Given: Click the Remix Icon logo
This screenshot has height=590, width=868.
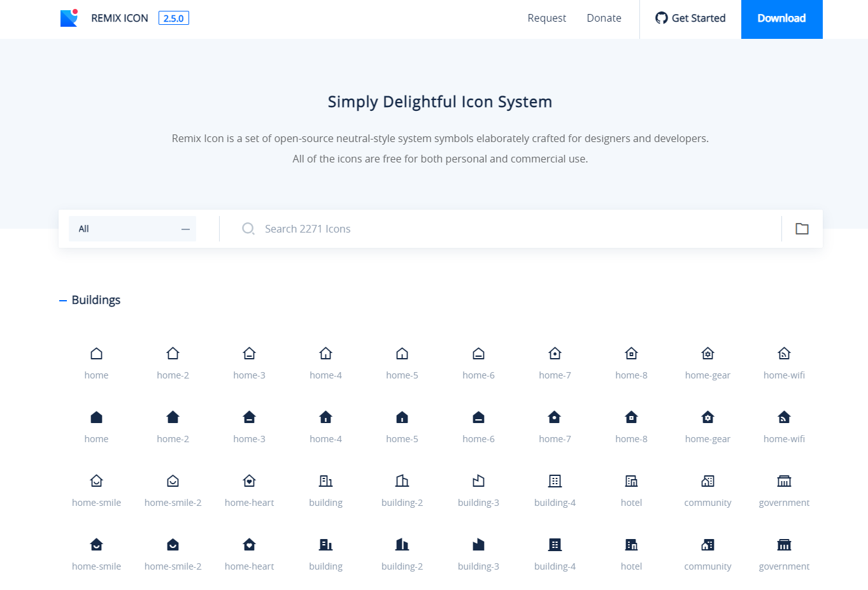Looking at the screenshot, I should point(69,18).
